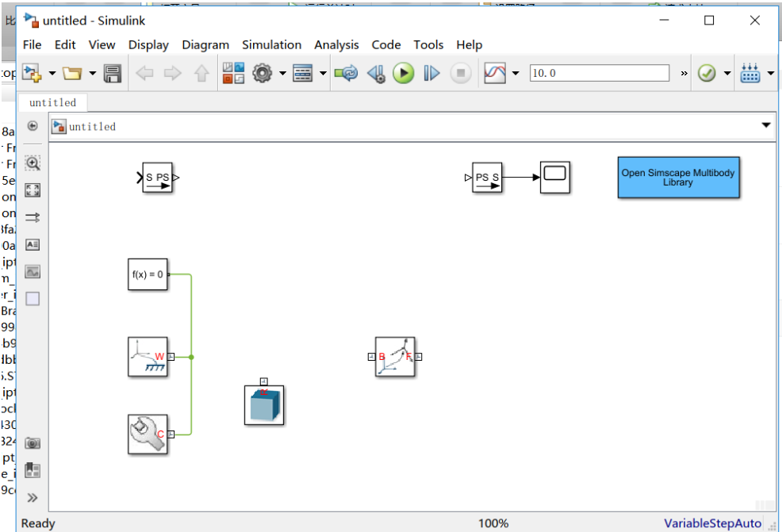
Task: Open the Simulation Data Inspector icon
Action: pos(495,73)
